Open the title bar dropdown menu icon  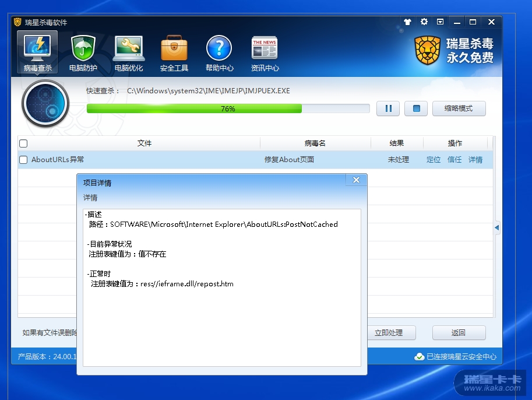click(440, 22)
